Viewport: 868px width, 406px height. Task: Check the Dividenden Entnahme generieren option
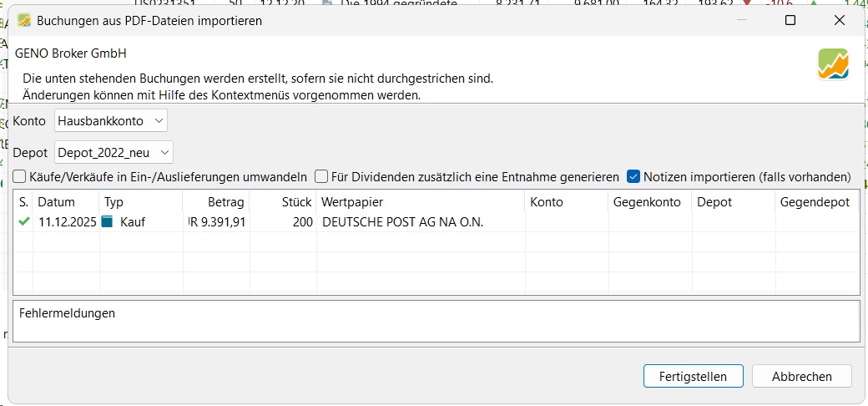click(x=321, y=177)
